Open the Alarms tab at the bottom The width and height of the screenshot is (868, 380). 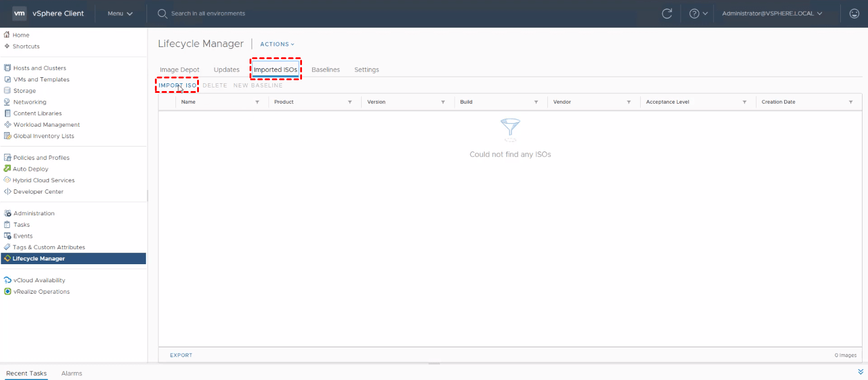tap(72, 373)
